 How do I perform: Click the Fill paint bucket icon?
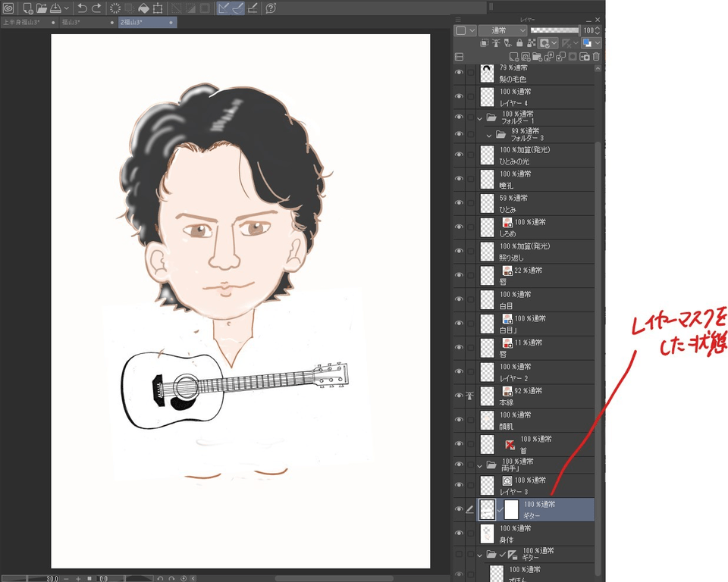[x=144, y=8]
